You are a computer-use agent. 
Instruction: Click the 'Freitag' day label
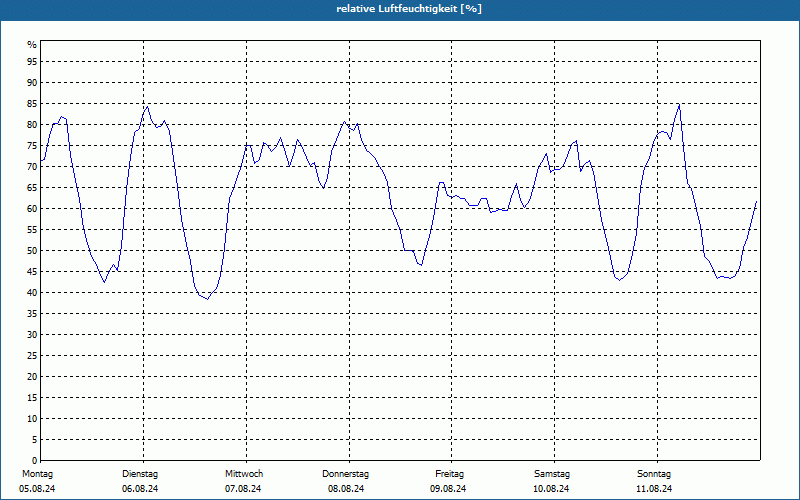pos(449,474)
